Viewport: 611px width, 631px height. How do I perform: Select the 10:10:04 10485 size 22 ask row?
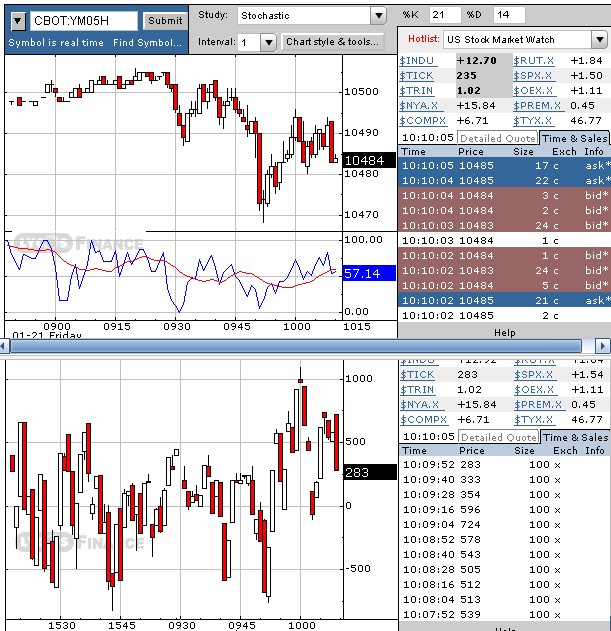(x=504, y=180)
